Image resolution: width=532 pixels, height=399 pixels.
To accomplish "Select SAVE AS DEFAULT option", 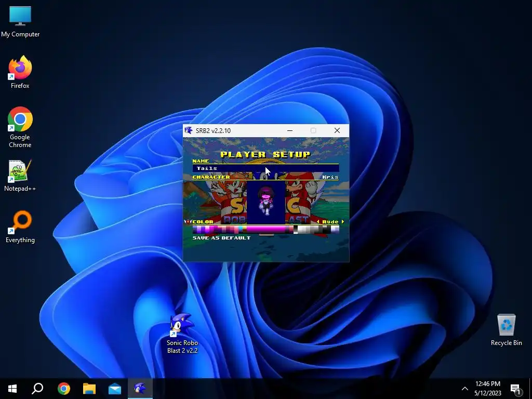I will coord(221,238).
